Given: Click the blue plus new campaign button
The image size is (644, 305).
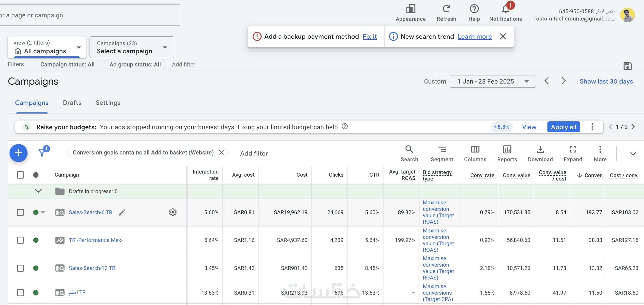Looking at the screenshot, I should click(x=19, y=153).
